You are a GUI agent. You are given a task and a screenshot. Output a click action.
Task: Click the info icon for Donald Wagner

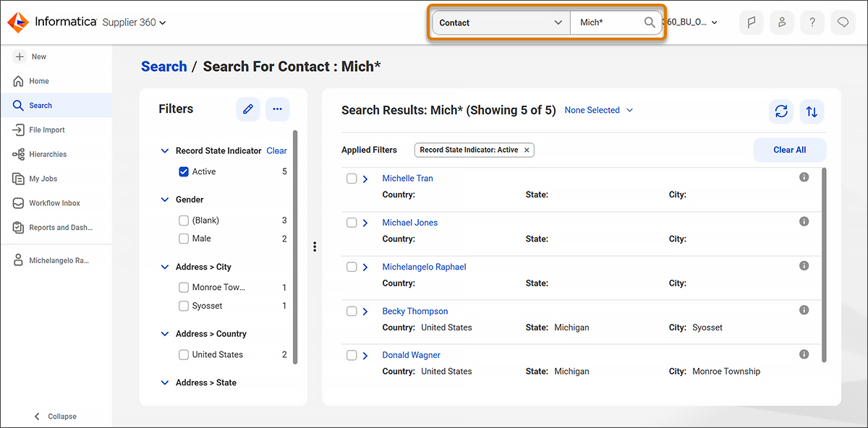click(x=804, y=354)
